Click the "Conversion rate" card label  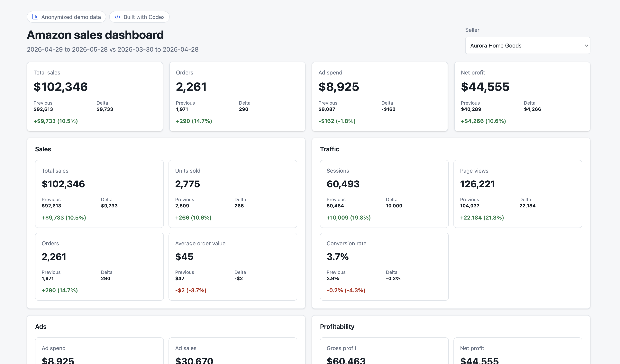[x=346, y=244]
